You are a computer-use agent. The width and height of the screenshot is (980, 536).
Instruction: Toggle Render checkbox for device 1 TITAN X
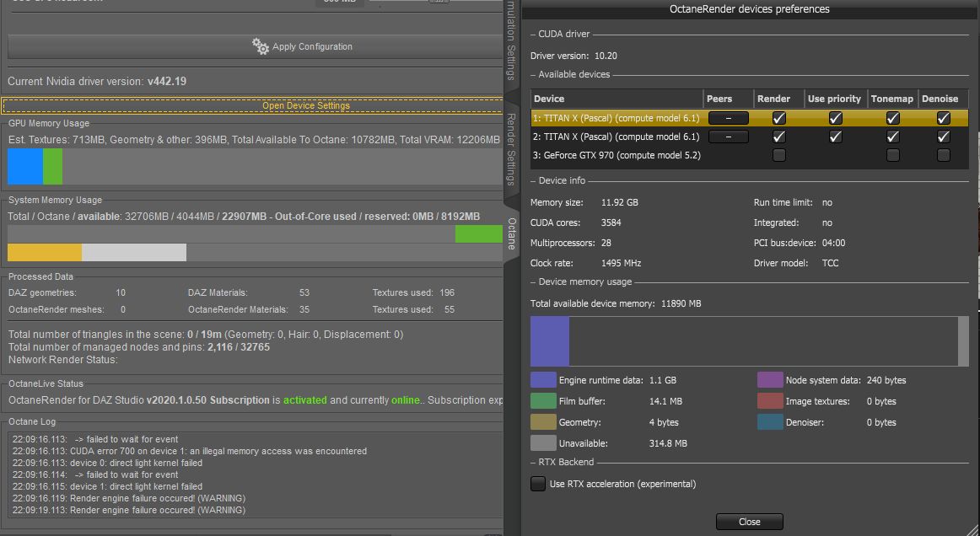pos(778,118)
